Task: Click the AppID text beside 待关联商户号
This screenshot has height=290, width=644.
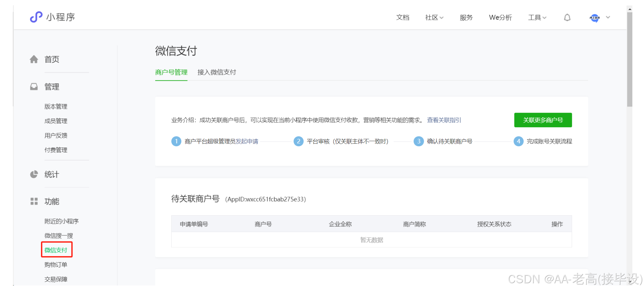Action: click(265, 199)
